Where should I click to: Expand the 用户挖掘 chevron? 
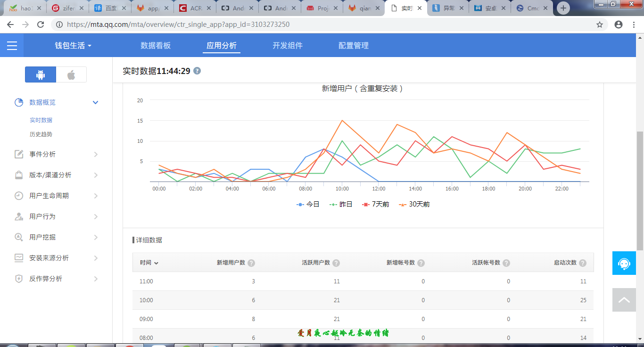pyautogui.click(x=96, y=237)
